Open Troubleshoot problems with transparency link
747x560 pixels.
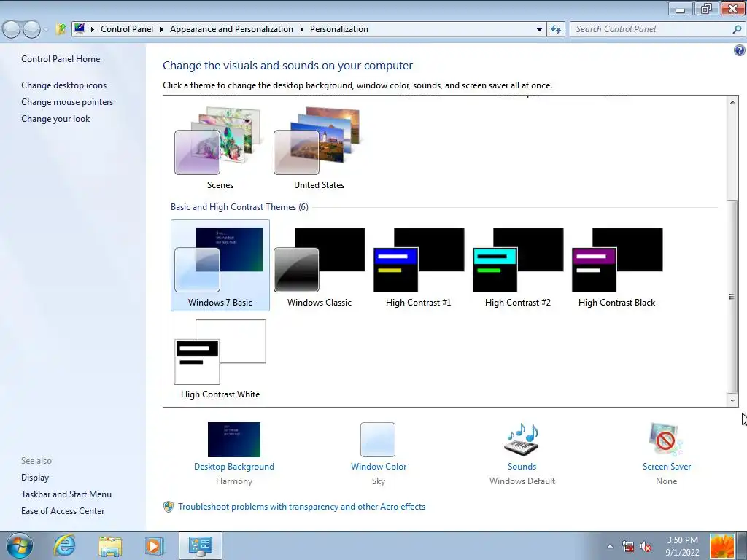coord(301,507)
